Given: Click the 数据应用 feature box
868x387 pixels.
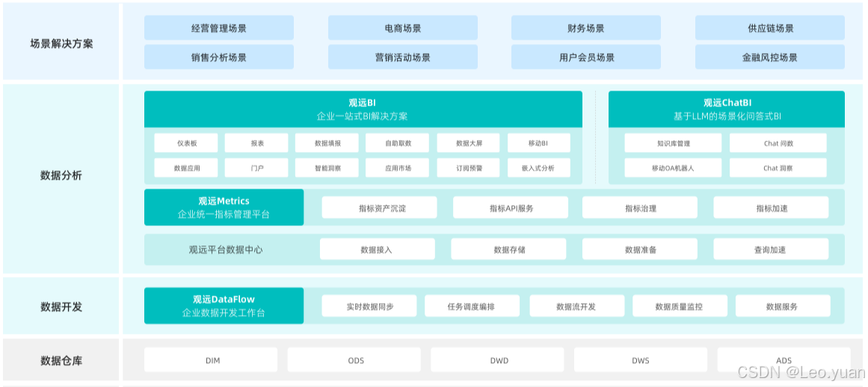Looking at the screenshot, I should 187,168.
